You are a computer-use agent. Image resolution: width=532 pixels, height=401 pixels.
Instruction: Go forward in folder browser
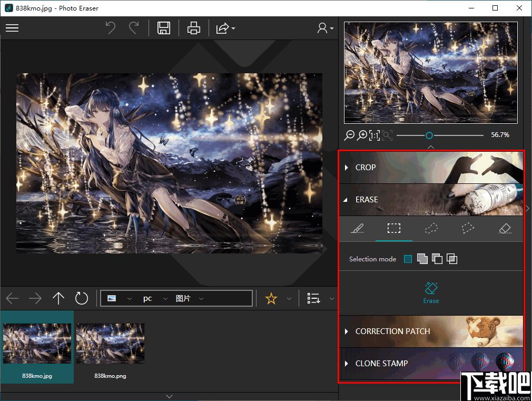[35, 298]
